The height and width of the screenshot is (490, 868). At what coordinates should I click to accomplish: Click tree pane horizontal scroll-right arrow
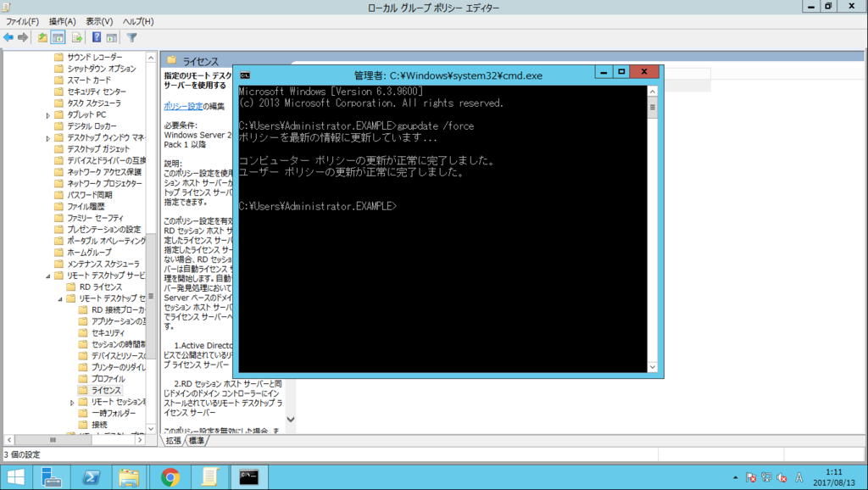click(x=140, y=440)
